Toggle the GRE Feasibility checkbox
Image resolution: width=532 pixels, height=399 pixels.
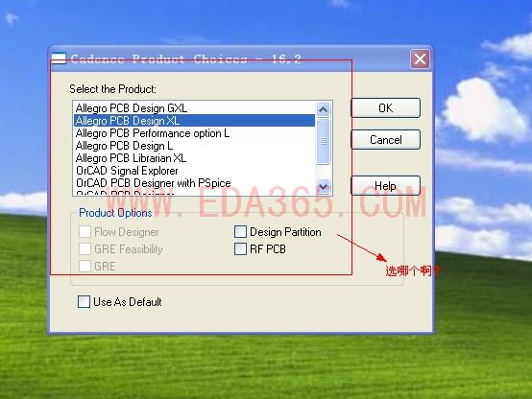[x=85, y=248]
